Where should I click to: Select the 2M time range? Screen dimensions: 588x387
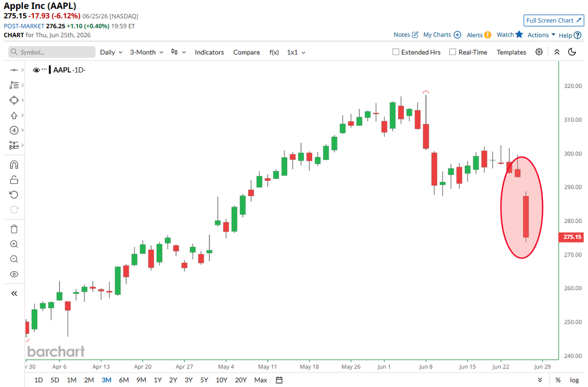(x=89, y=380)
